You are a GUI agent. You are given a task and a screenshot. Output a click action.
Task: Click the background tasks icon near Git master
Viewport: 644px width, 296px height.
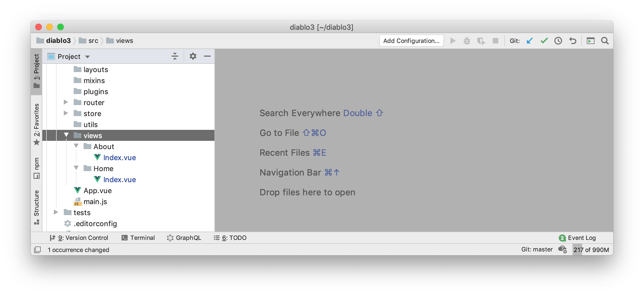pos(563,250)
